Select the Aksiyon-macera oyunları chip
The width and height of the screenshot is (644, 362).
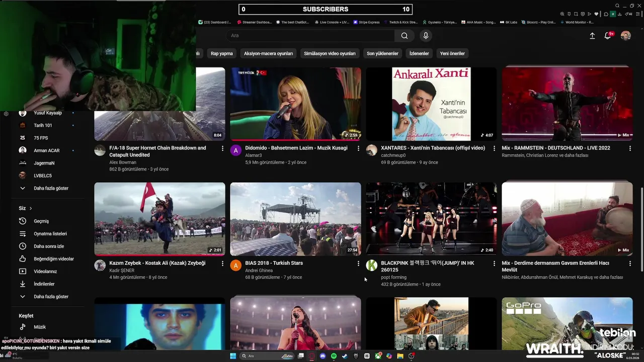click(x=268, y=53)
